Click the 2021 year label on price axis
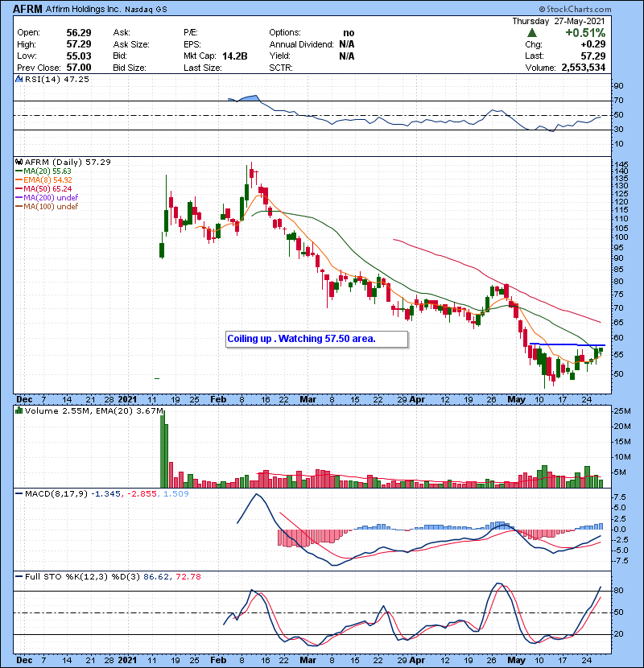The image size is (644, 668). coord(127,400)
